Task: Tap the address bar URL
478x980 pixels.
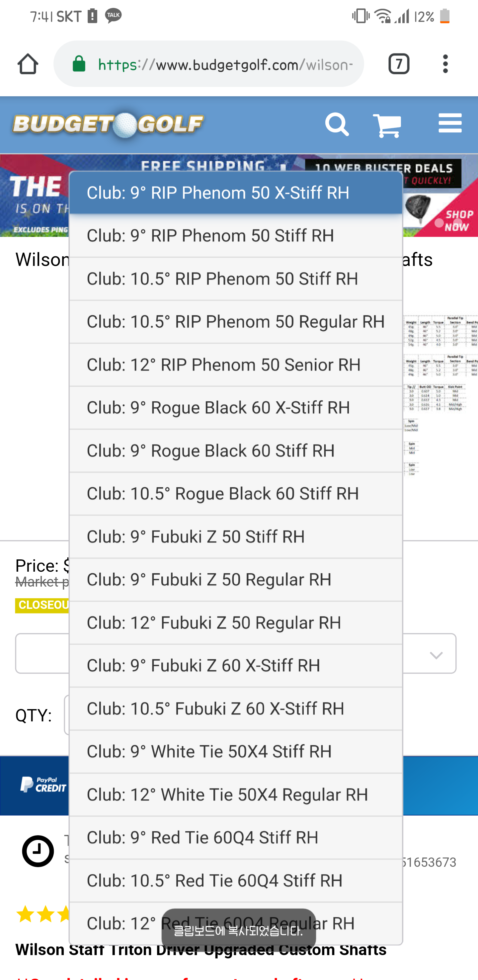Action: (224, 65)
